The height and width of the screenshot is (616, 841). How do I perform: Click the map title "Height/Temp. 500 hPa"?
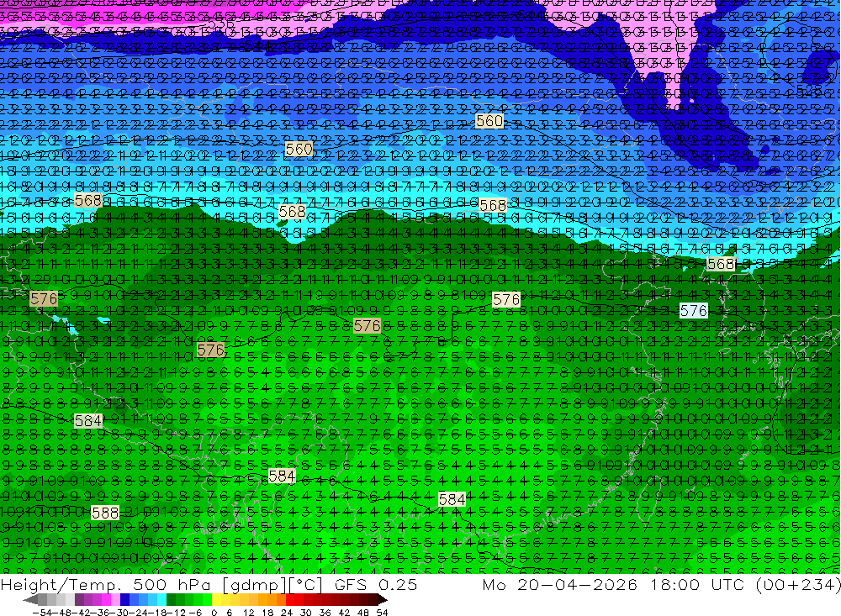click(x=105, y=585)
